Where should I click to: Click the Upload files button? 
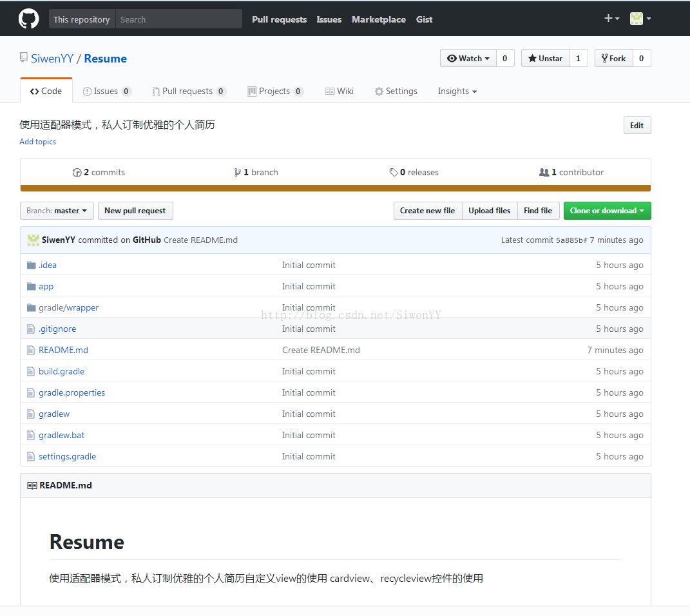point(490,211)
